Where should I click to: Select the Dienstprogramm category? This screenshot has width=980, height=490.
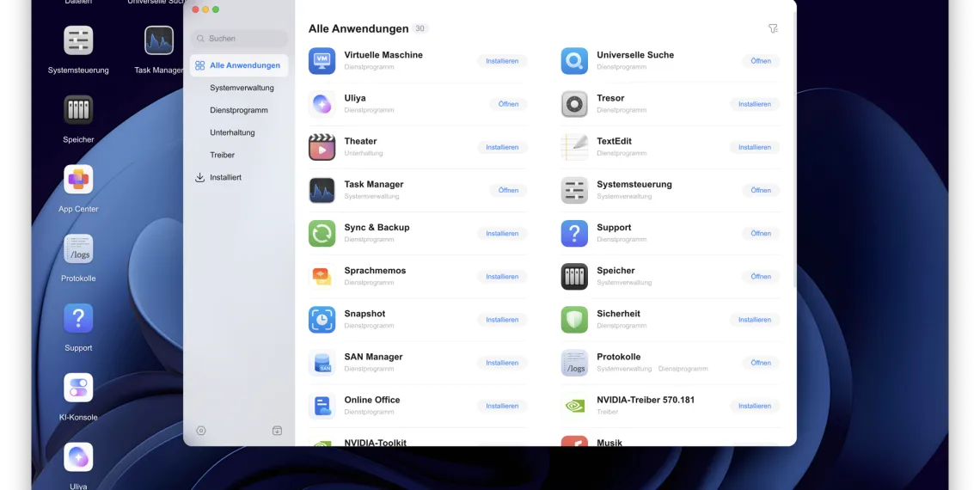239,111
